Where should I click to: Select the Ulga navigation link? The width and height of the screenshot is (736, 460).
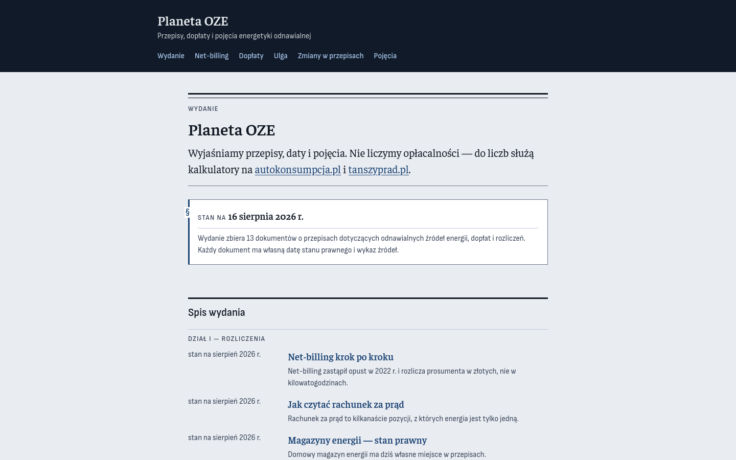(280, 56)
